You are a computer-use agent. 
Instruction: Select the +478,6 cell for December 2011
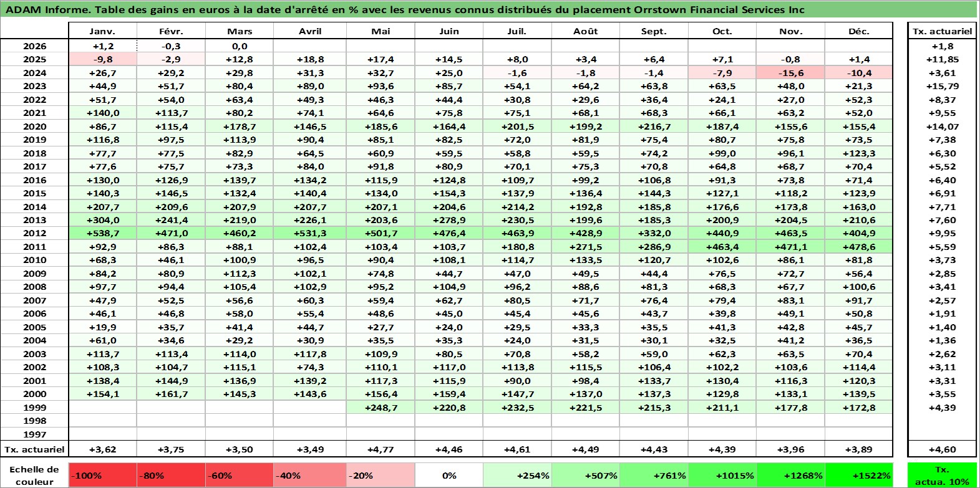click(x=858, y=247)
